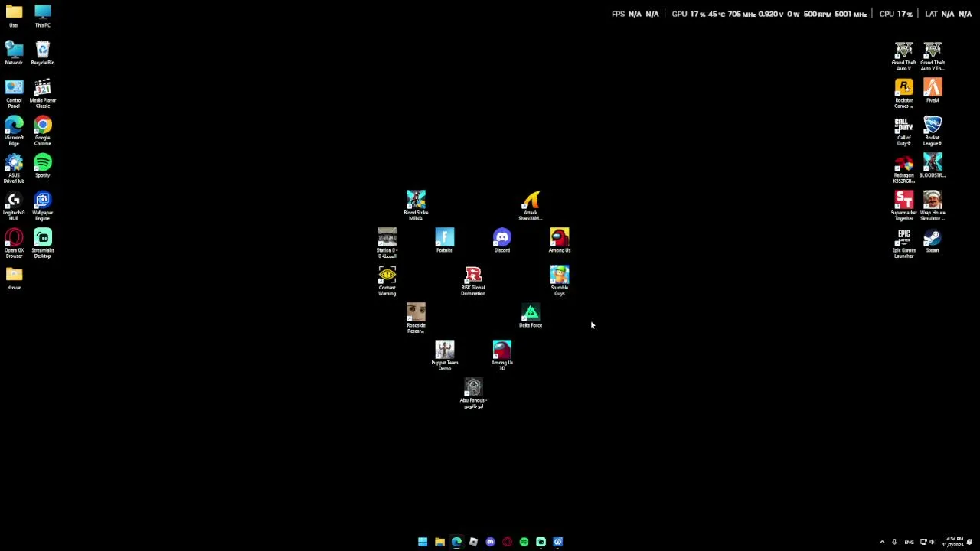The image size is (980, 551).
Task: Select the Station 0 game icon
Action: [387, 243]
